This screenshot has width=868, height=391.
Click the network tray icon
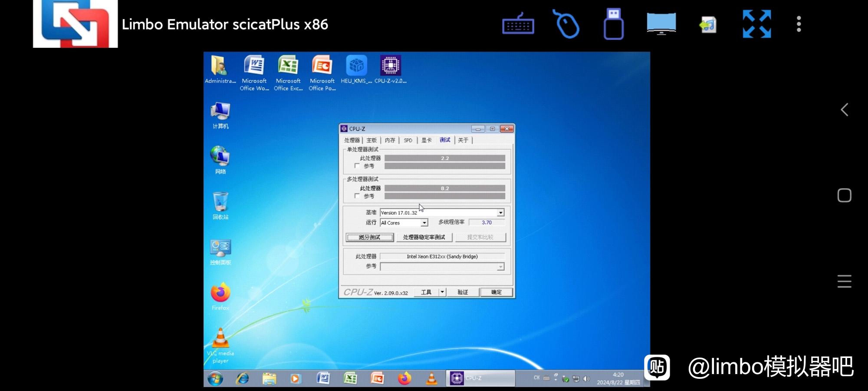576,379
